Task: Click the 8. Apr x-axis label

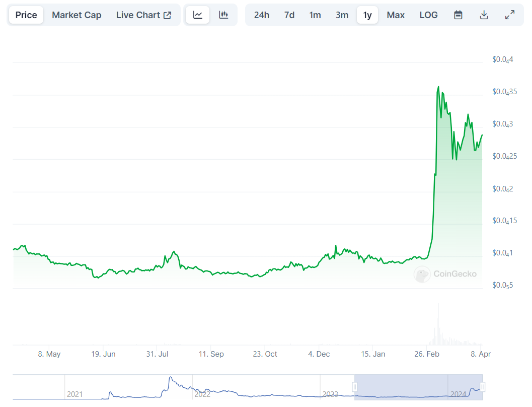Action: [481, 354]
